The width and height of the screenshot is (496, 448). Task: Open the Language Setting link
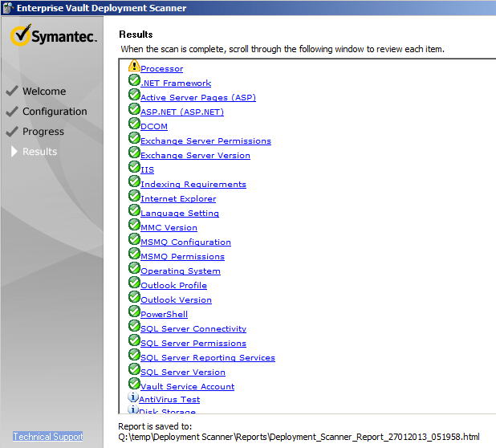pos(180,214)
